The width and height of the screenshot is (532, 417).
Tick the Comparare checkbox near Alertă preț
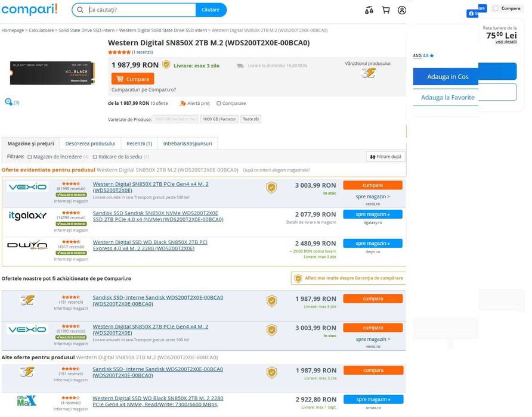219,104
